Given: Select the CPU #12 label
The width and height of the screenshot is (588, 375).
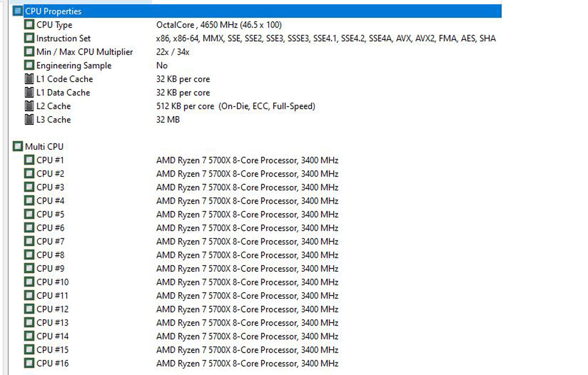Looking at the screenshot, I should tap(53, 309).
